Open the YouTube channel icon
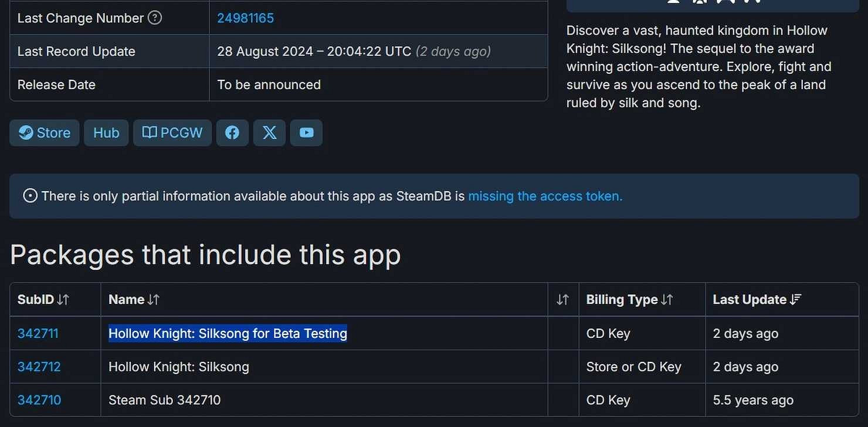Image resolution: width=868 pixels, height=427 pixels. 306,133
